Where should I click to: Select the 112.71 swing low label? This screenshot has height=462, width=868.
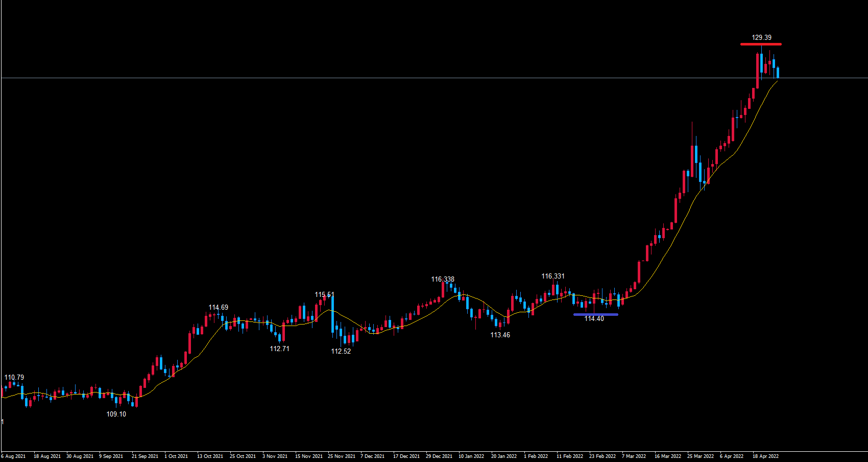point(279,349)
